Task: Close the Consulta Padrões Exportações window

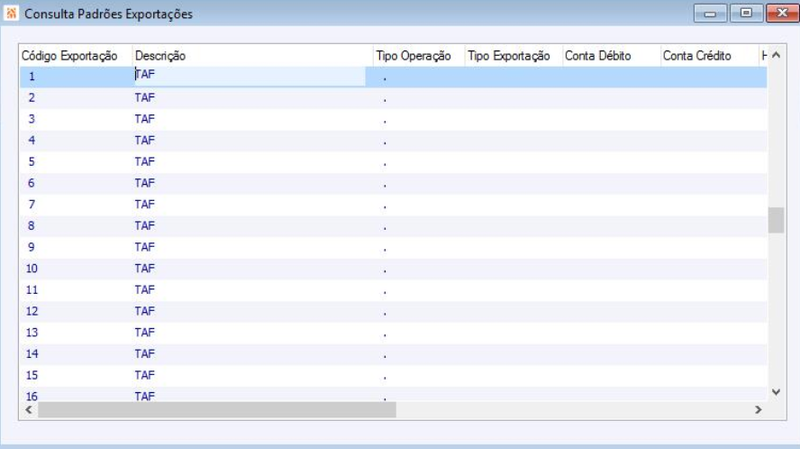Action: pyautogui.click(x=782, y=13)
